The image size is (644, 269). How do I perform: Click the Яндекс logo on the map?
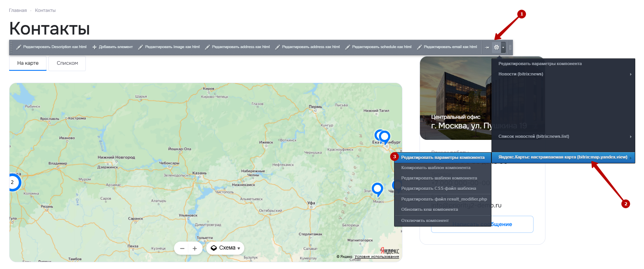pyautogui.click(x=389, y=251)
